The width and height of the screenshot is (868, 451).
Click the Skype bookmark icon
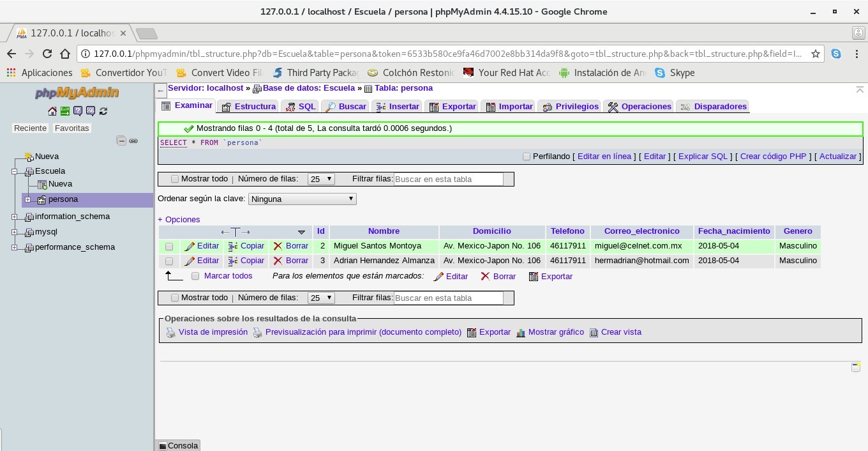[659, 73]
